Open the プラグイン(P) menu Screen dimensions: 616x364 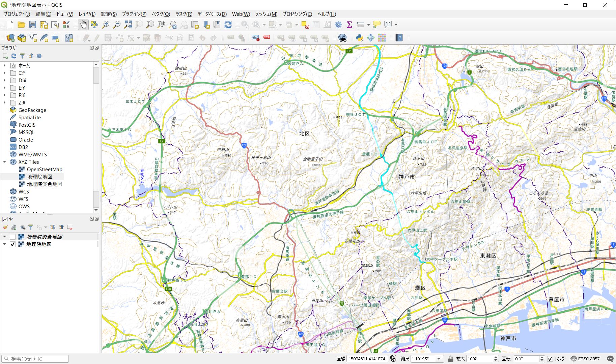pos(134,14)
